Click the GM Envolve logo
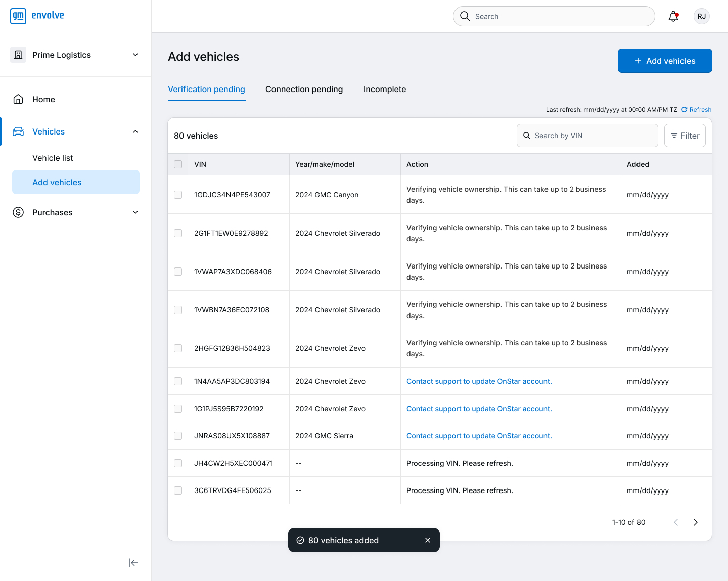This screenshot has width=728, height=581. point(37,16)
